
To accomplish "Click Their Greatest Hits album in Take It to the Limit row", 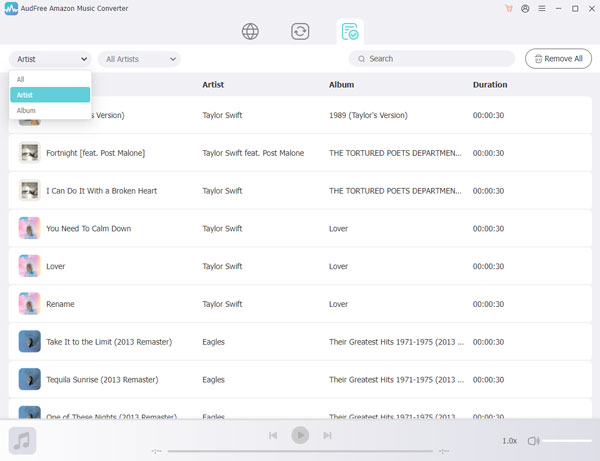I will (x=396, y=342).
